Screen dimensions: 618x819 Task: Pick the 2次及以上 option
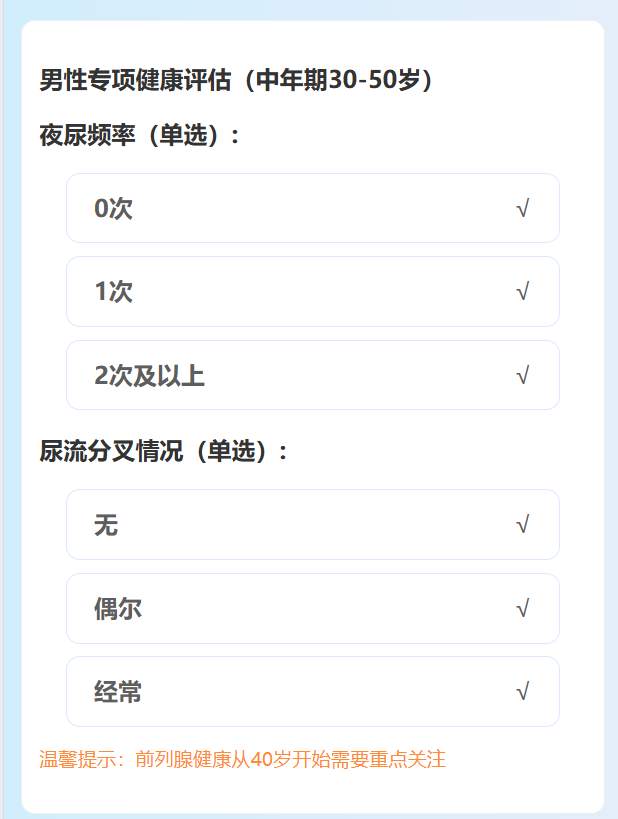click(313, 375)
